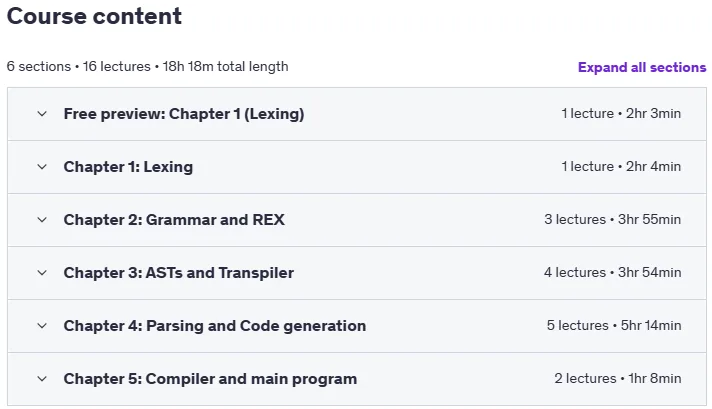
Task: Click the 1 lecture 2hr 3min label
Action: [x=621, y=113]
